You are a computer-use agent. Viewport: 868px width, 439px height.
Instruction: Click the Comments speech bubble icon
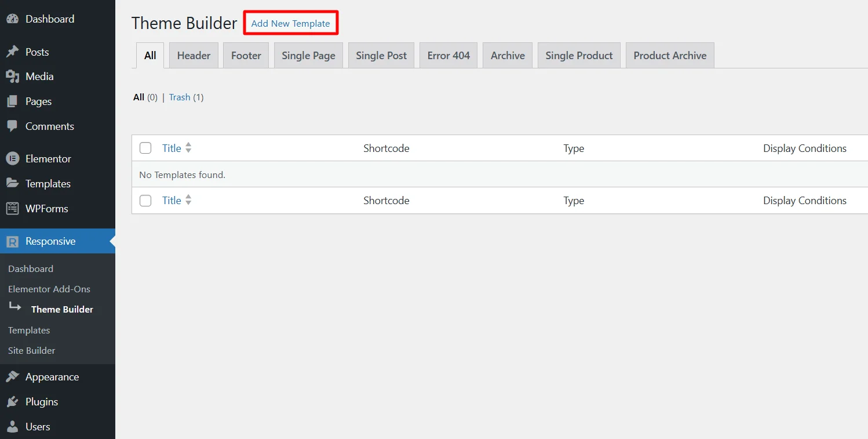(x=12, y=126)
